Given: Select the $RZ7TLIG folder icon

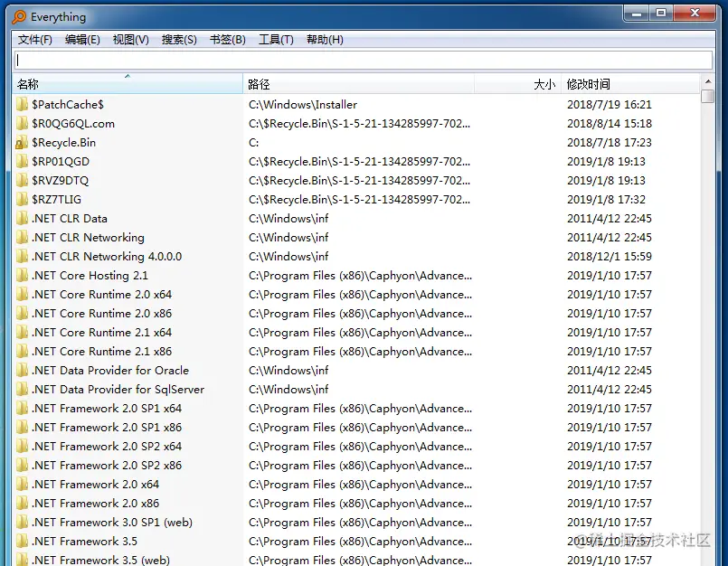Looking at the screenshot, I should [x=22, y=200].
